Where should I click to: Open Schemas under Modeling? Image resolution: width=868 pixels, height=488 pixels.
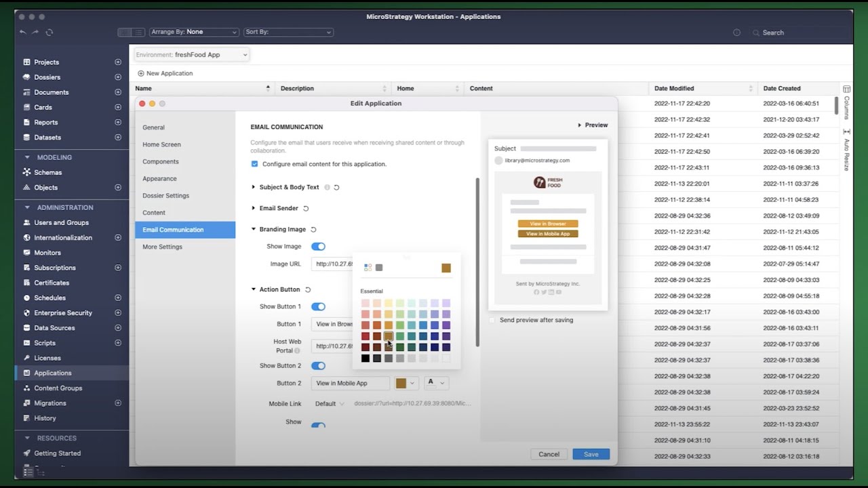pos(47,172)
